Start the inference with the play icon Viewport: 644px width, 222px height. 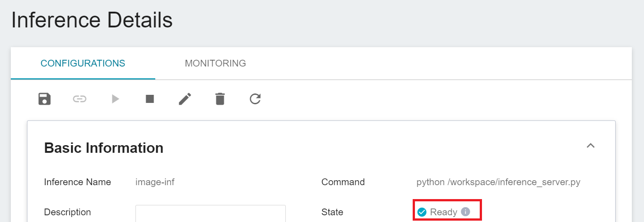click(x=116, y=99)
